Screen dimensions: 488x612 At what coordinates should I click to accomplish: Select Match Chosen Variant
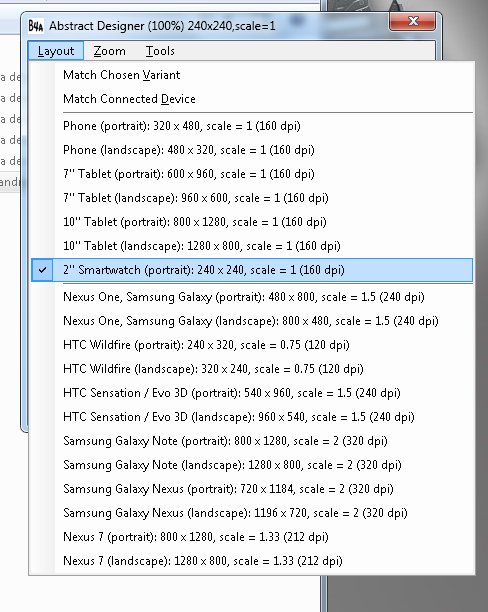(252, 75)
